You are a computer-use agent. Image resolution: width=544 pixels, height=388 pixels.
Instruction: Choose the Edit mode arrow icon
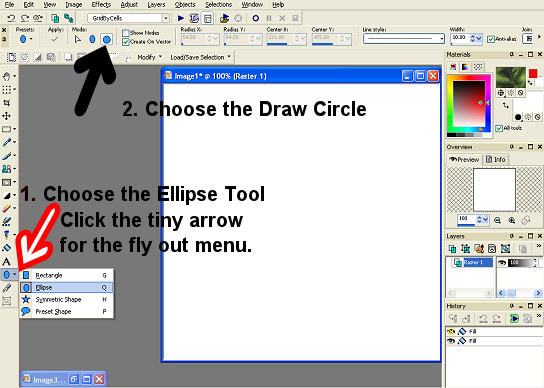tap(78, 40)
